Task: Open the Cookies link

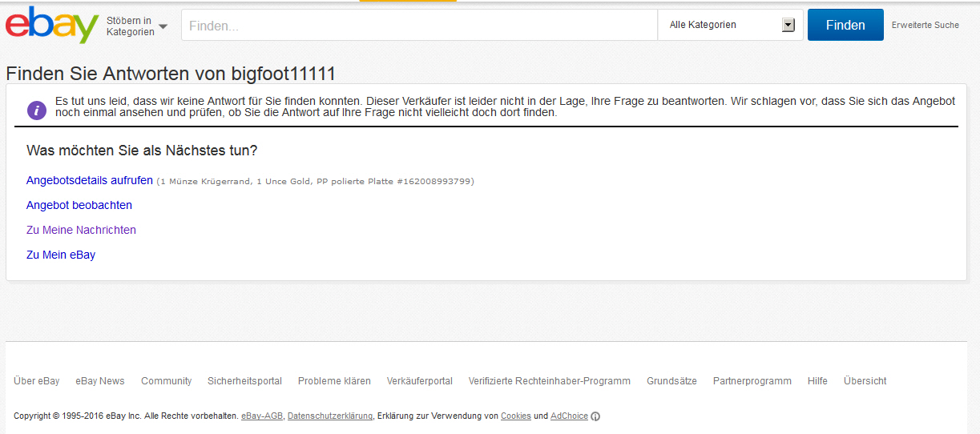Action: 516,416
